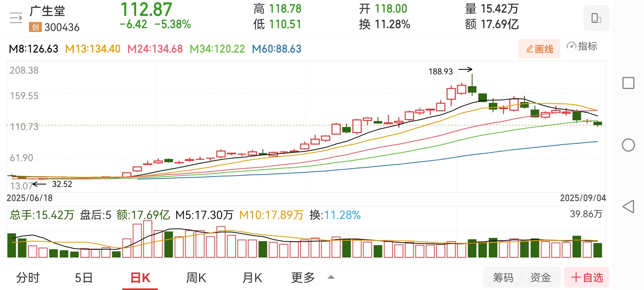Viewport: 644px width, 290px height.
Task: Tap the small triangle next to 更多
Action: (331, 277)
